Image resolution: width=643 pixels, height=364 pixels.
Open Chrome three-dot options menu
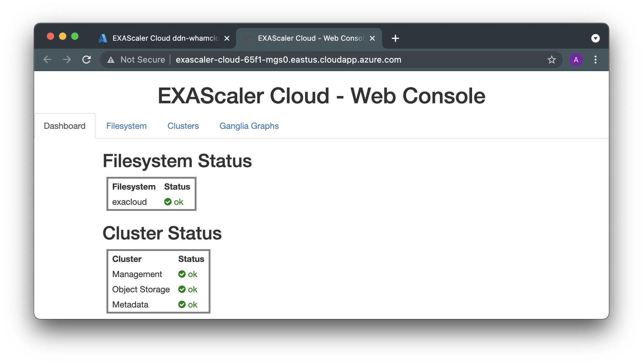(x=595, y=60)
